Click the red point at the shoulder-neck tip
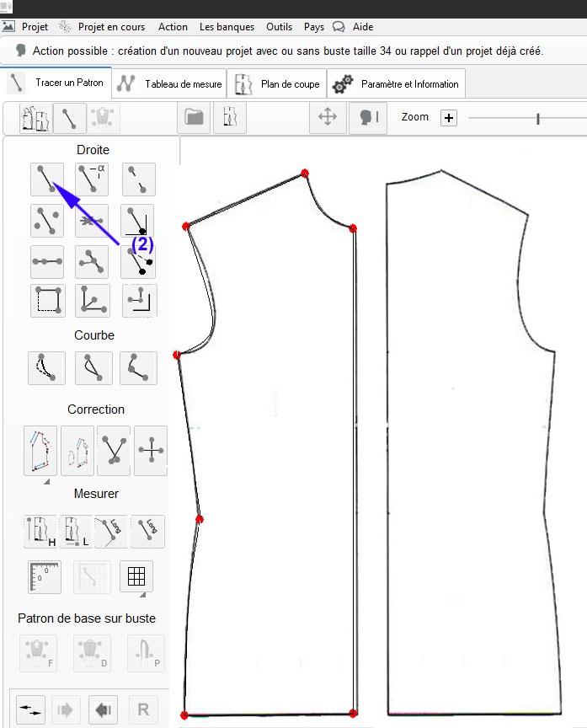The width and height of the screenshot is (587, 728). point(305,173)
